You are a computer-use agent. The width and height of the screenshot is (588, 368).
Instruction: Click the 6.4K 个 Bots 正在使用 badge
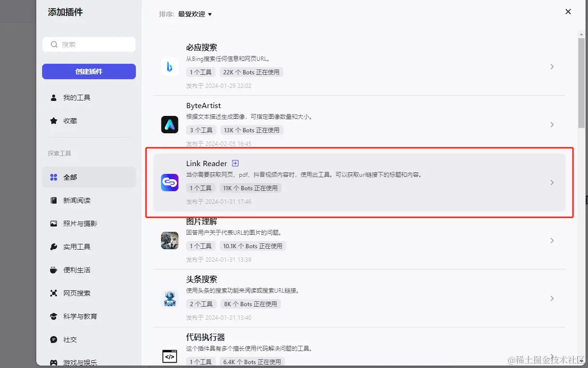[252, 362]
